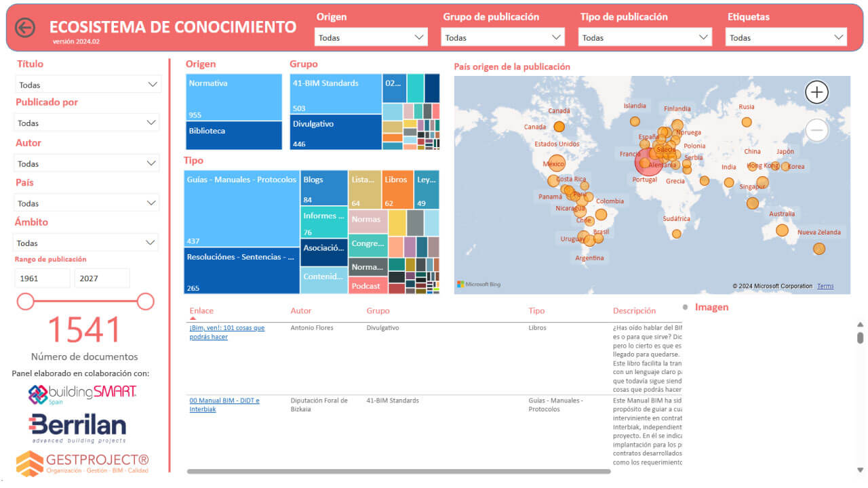Open the buildingSMART Spain logo
Screen dimensions: 868x488
pos(82,394)
